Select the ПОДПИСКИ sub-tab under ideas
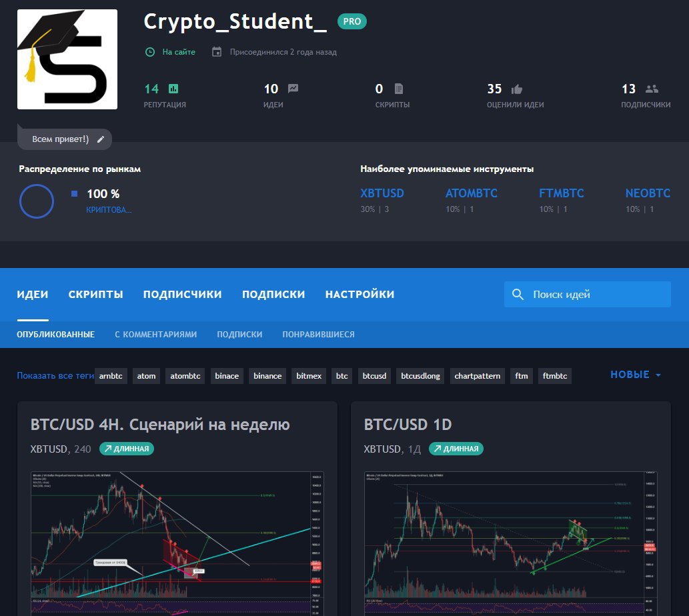 pyautogui.click(x=239, y=335)
